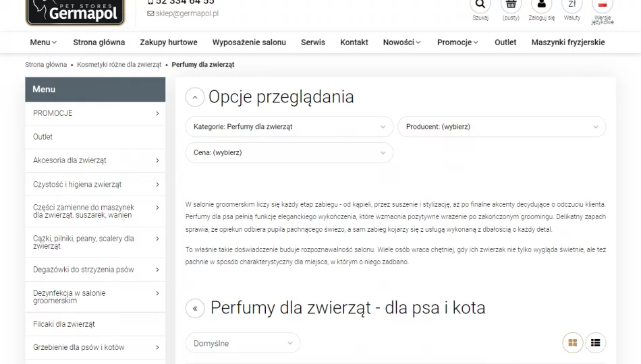Switch to grid view icon
641x364 pixels.
[x=573, y=342]
